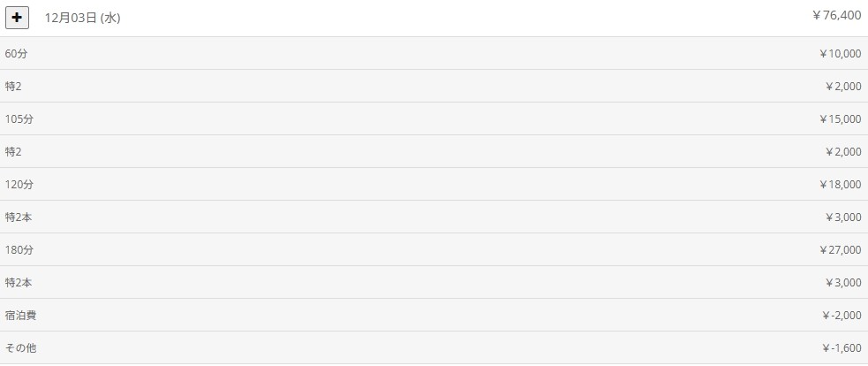Click the ¥10,000 amount
The width and height of the screenshot is (868, 366).
840,54
